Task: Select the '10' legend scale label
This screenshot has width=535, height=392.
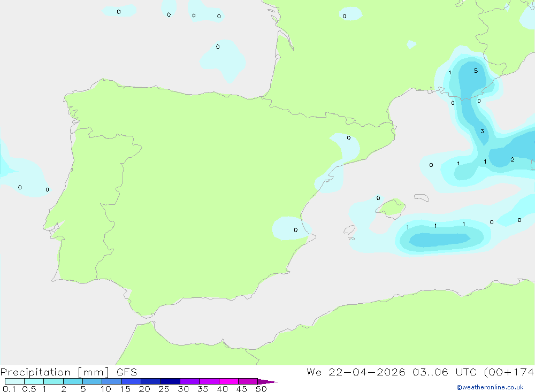Action: point(106,389)
